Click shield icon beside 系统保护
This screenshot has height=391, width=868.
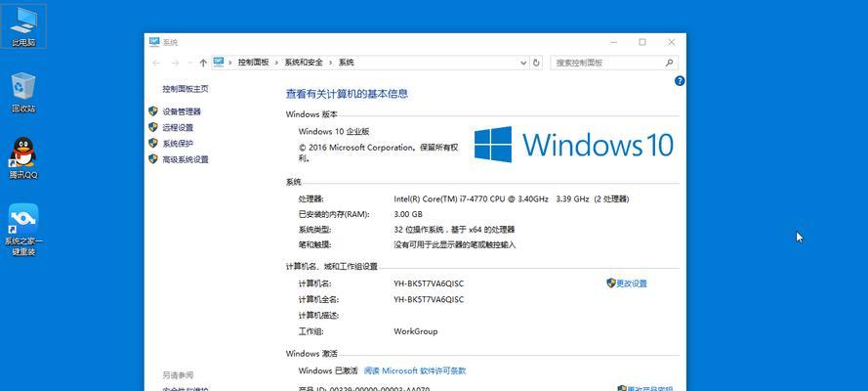(153, 144)
